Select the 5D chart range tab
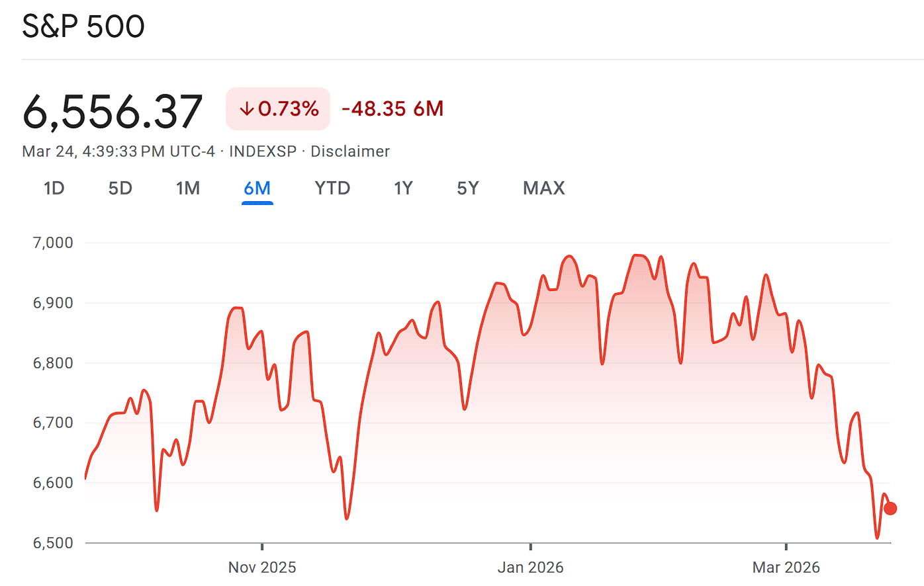Screen dimensions: 924x586 click(120, 188)
